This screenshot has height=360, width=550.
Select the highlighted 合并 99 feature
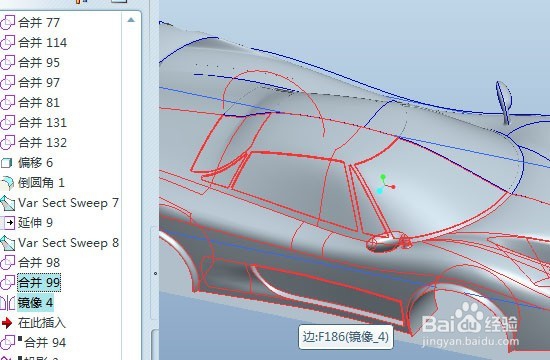39,282
